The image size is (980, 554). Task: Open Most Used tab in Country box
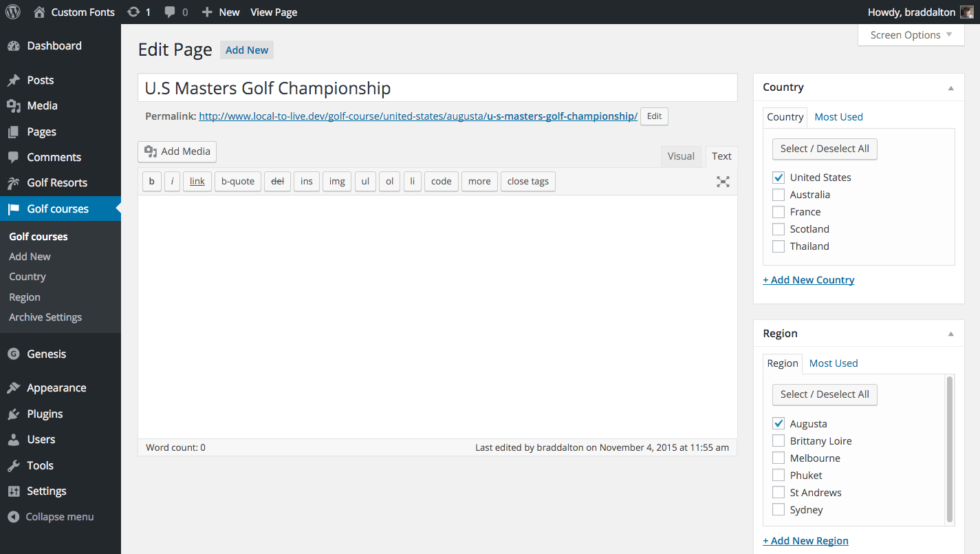(x=838, y=117)
